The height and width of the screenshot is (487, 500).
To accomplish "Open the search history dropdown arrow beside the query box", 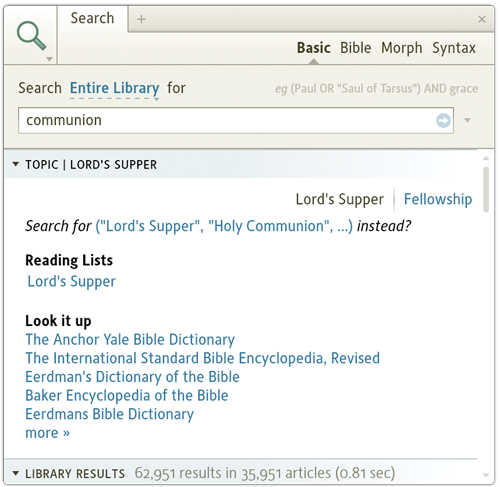I will (x=468, y=120).
